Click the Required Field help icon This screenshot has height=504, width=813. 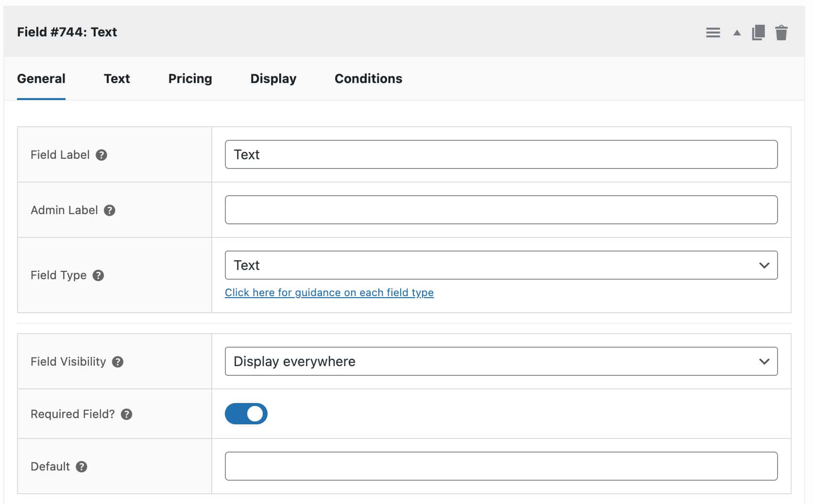pos(127,414)
